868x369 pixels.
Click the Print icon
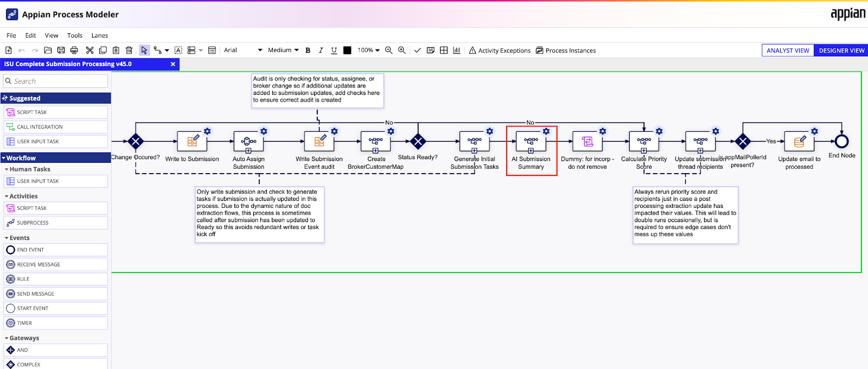tap(74, 50)
